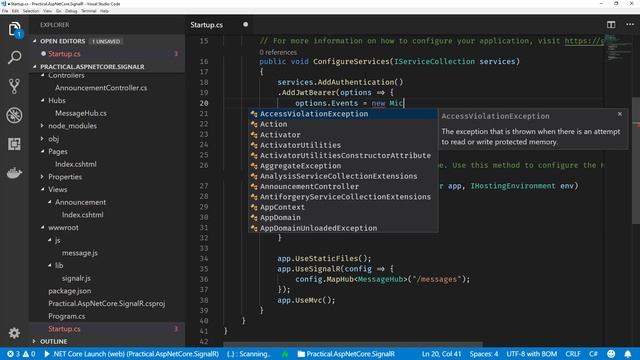Open the Manage gear at sidebar bottom
The height and width of the screenshot is (360, 640).
(14, 333)
